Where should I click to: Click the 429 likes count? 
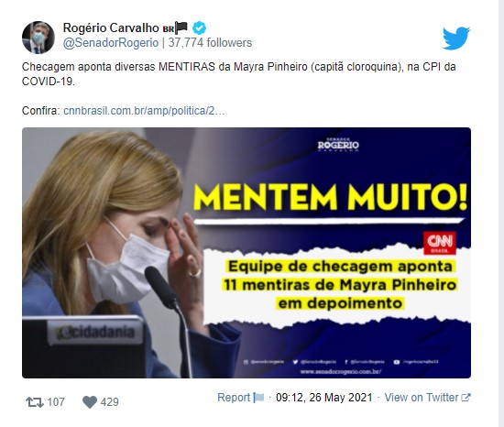[x=110, y=402]
